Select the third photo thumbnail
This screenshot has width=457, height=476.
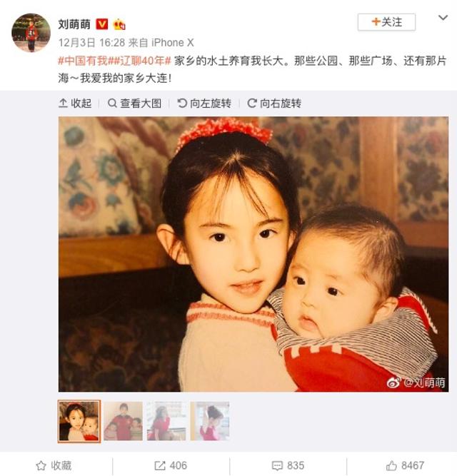tap(166, 421)
